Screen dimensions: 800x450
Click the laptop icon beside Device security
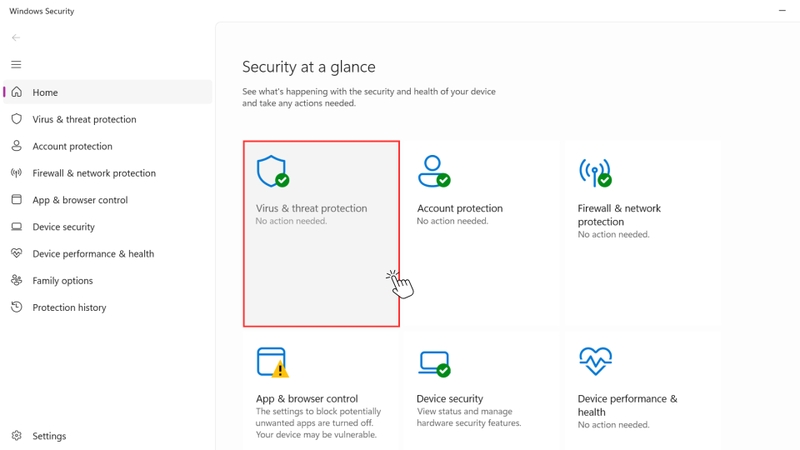click(x=17, y=227)
